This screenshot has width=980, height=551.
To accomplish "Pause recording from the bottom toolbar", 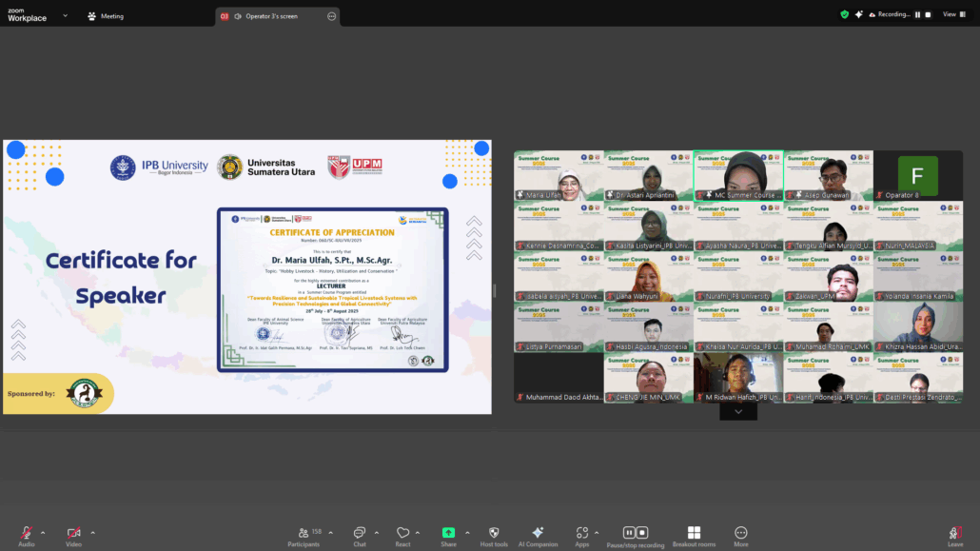I will (629, 533).
